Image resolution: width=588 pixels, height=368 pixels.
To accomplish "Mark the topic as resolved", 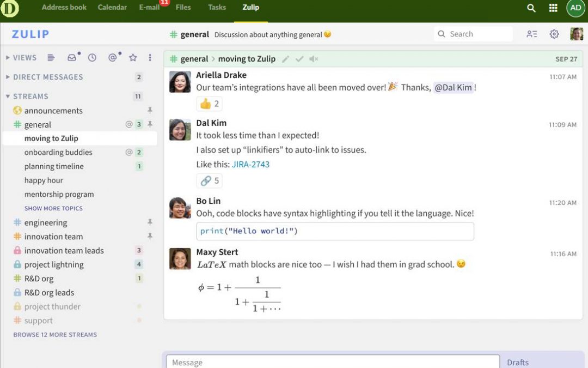I will (x=299, y=59).
